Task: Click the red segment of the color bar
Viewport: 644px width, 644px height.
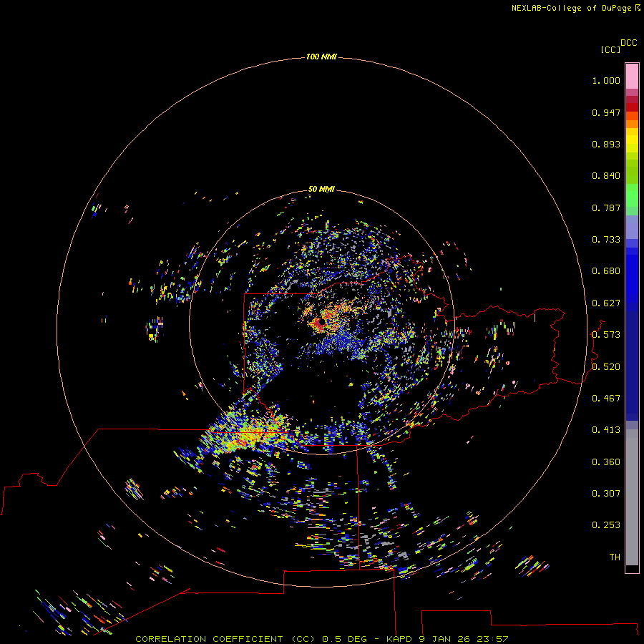Action: pos(632,107)
